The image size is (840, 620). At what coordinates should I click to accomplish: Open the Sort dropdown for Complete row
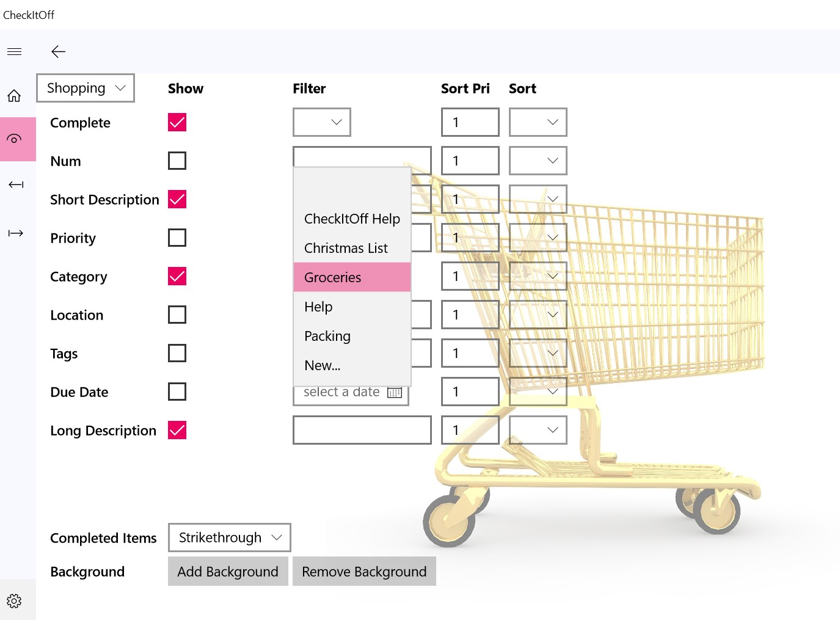pos(538,122)
